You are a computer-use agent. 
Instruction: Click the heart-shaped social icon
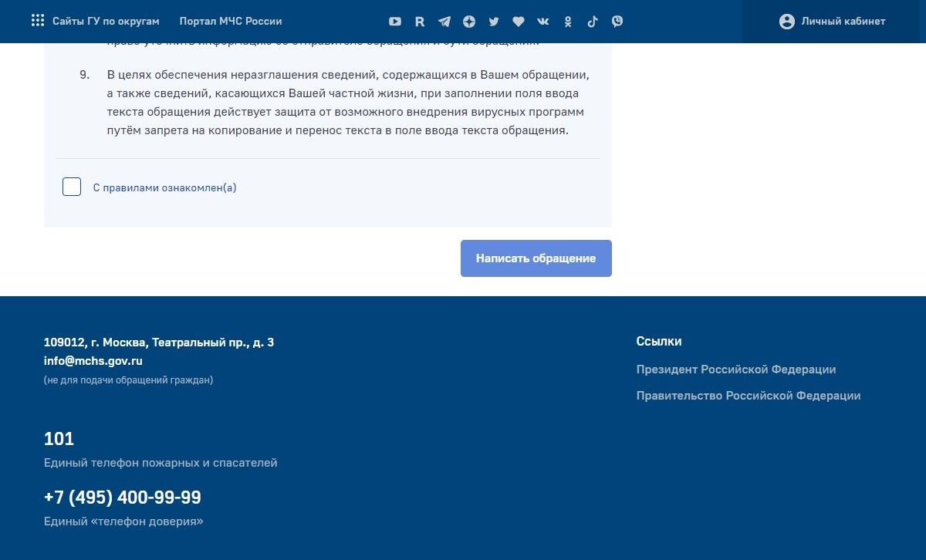(x=519, y=22)
